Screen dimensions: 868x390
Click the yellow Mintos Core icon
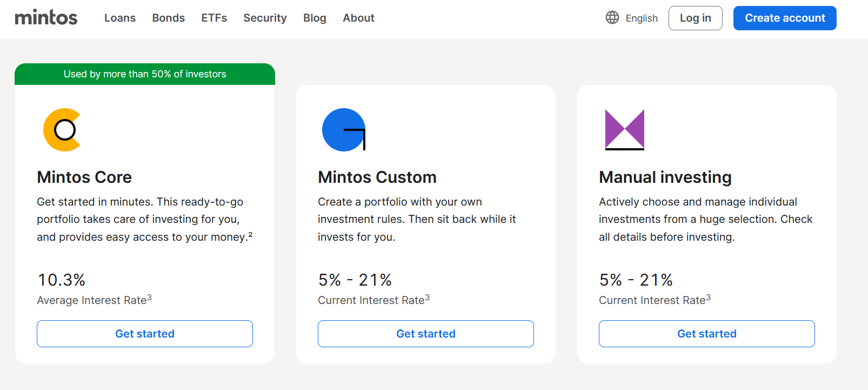62,130
